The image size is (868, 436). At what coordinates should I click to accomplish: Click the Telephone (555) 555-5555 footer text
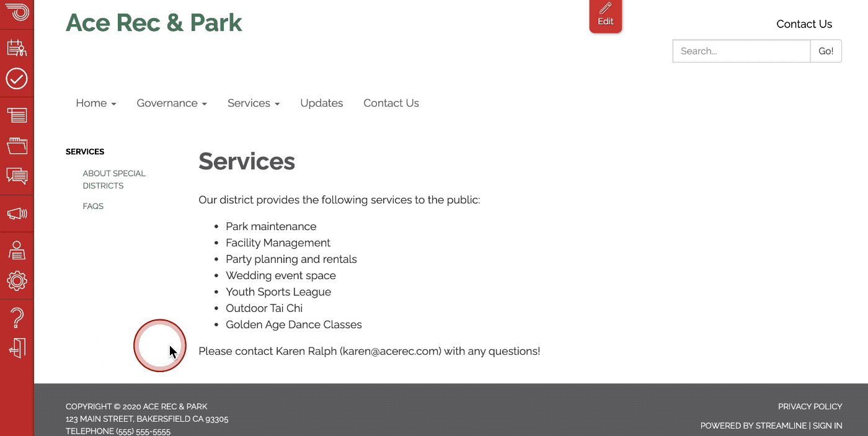(x=118, y=431)
